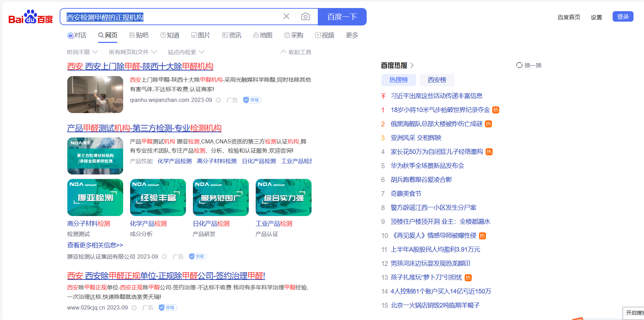
Task: Click the 服务范围广 image card
Action: (221, 198)
